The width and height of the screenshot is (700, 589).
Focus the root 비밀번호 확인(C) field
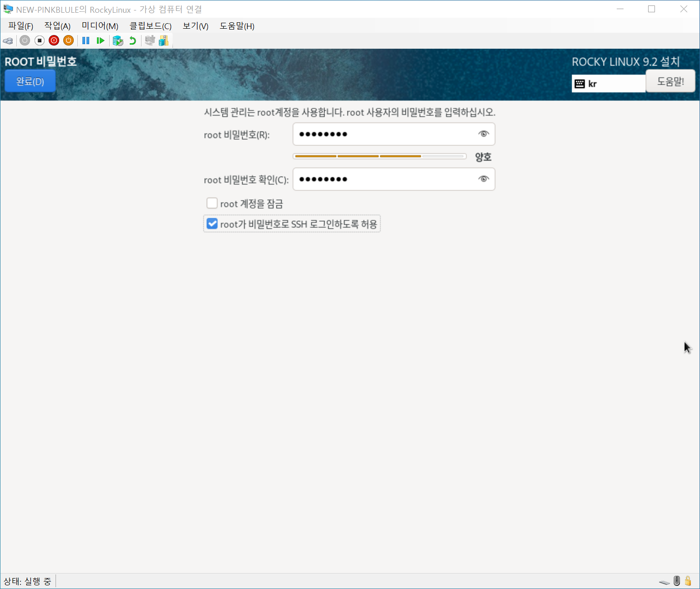coord(394,179)
